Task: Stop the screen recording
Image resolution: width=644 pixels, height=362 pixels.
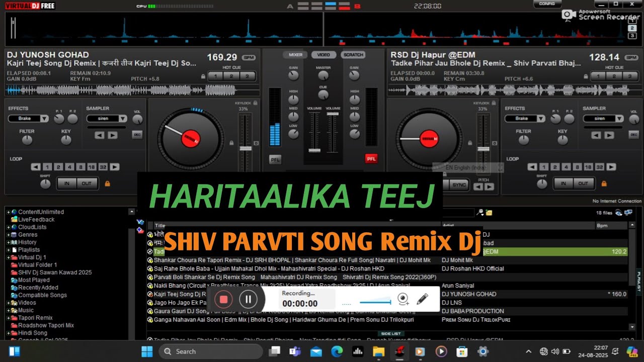Action: pyautogui.click(x=224, y=300)
